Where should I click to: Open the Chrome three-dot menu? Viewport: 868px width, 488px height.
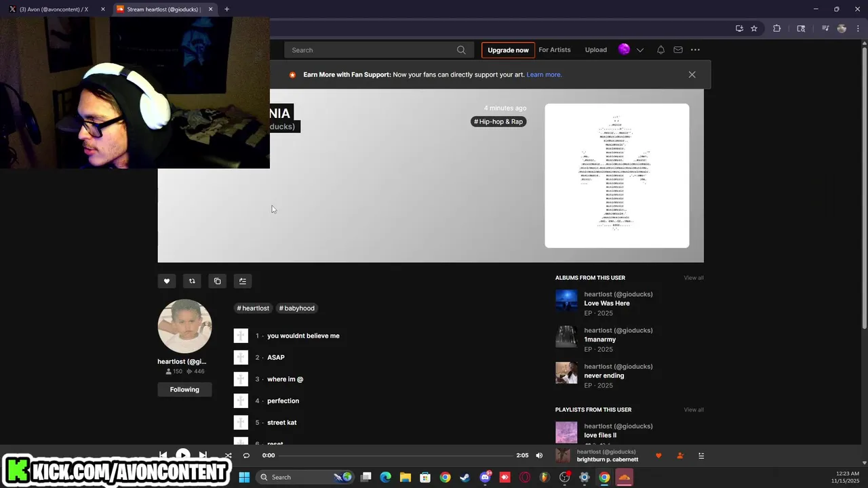tap(857, 28)
